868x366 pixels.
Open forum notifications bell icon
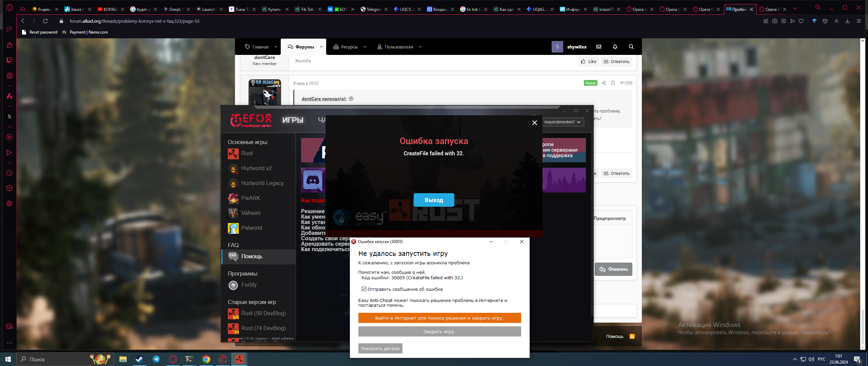(x=615, y=47)
